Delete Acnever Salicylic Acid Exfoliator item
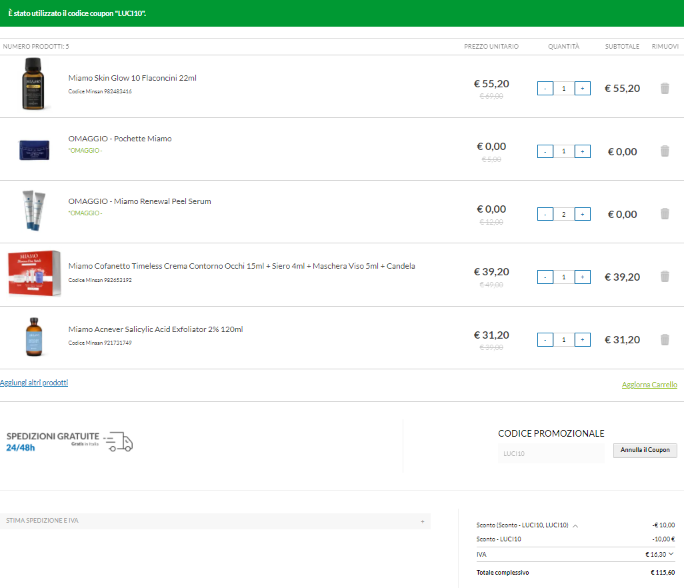 point(665,340)
